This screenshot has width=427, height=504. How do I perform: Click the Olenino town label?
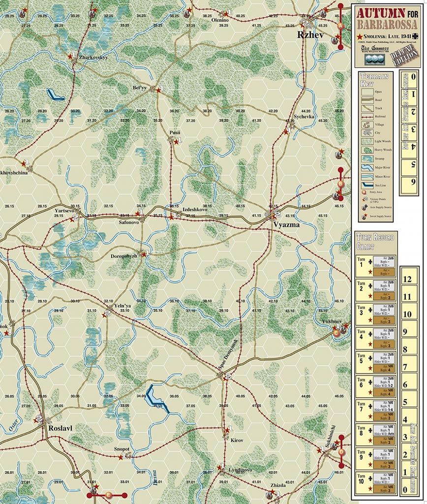pos(220,20)
